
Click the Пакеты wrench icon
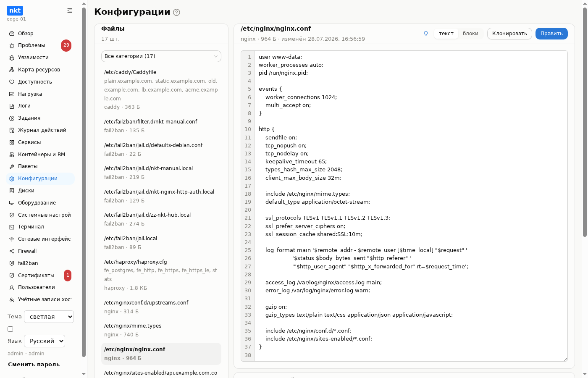[x=12, y=166]
